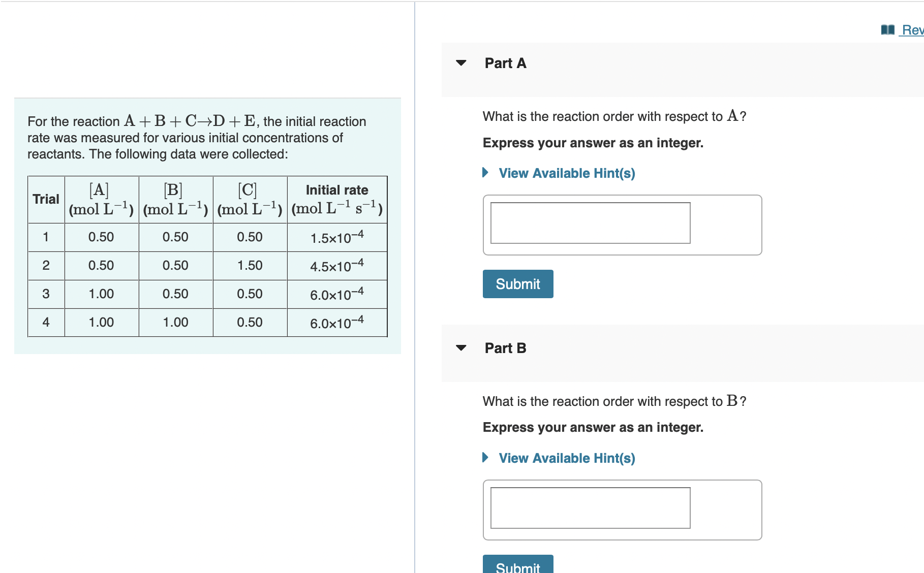This screenshot has height=573, width=924.
Task: Submit the Part A answer
Action: [517, 283]
